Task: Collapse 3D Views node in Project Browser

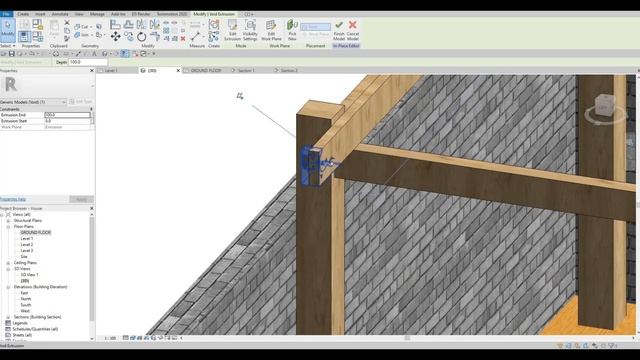Action: pos(8,269)
